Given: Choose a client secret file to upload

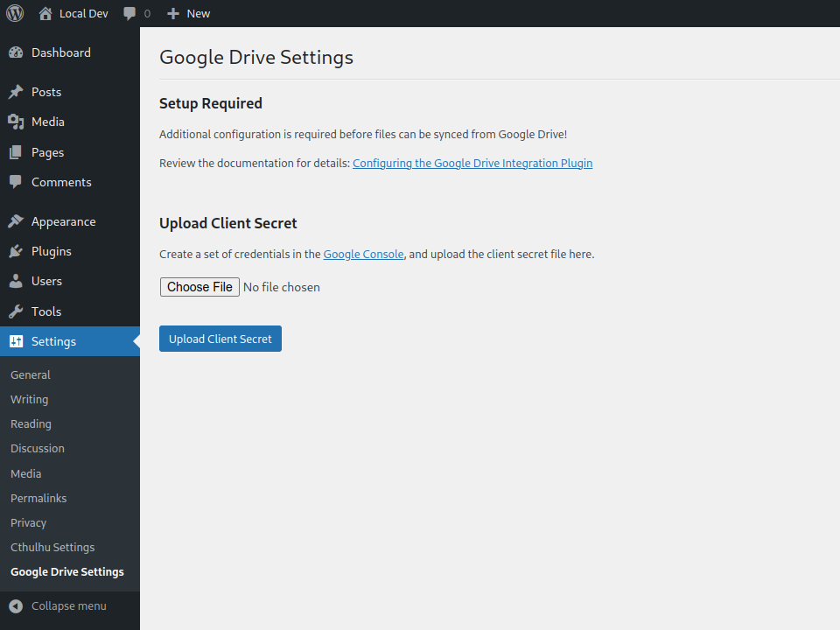Looking at the screenshot, I should [x=199, y=287].
